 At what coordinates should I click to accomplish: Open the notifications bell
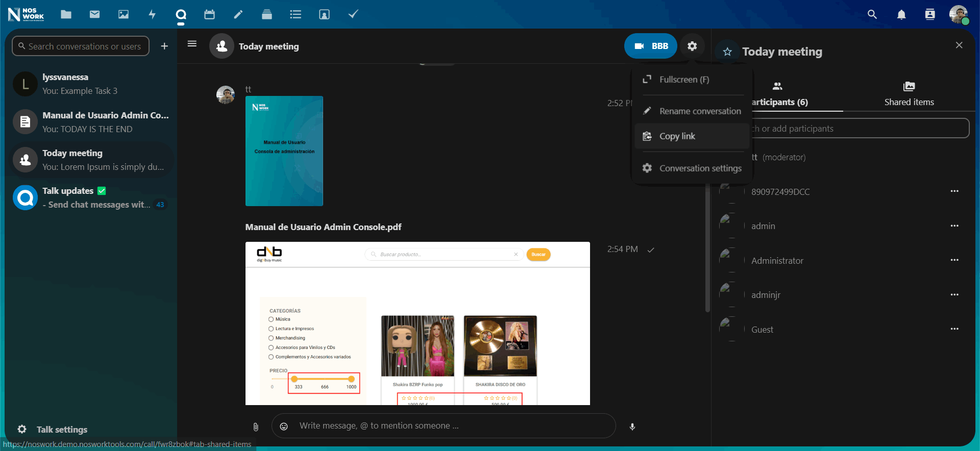(x=901, y=14)
